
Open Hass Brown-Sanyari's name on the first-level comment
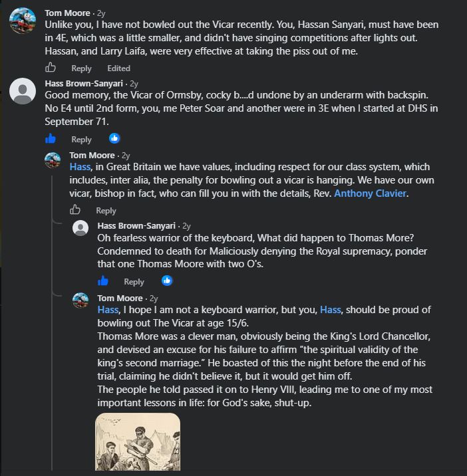84,83
